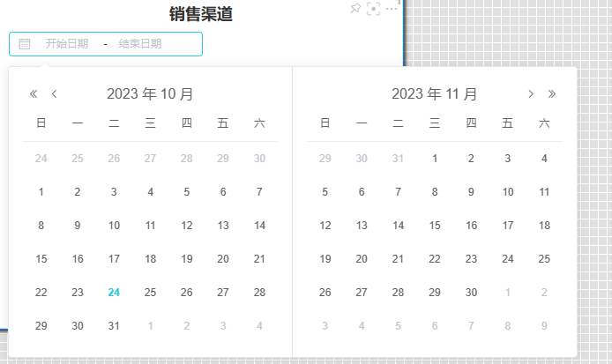Choose October 31 in the left calendar
612x364 pixels.
tap(114, 326)
